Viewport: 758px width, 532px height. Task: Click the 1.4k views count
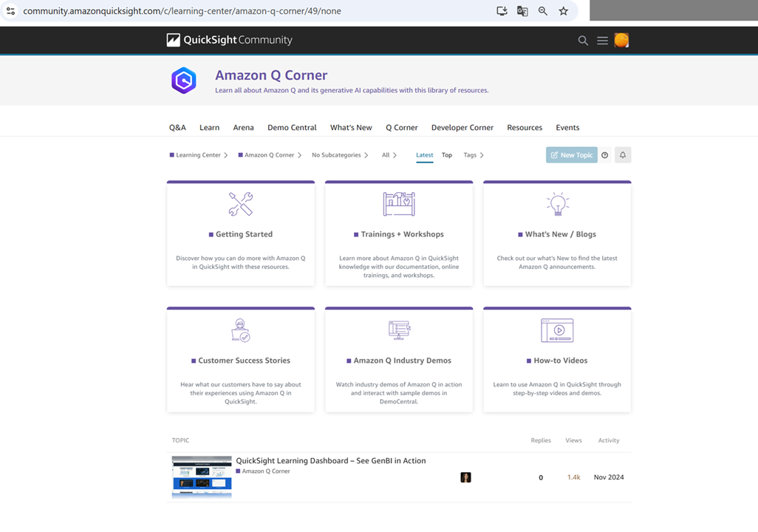tap(573, 477)
